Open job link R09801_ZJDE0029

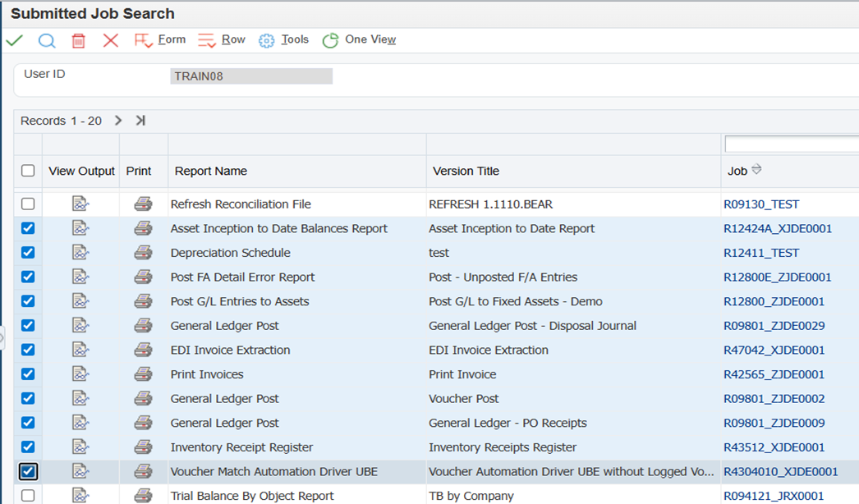[774, 326]
